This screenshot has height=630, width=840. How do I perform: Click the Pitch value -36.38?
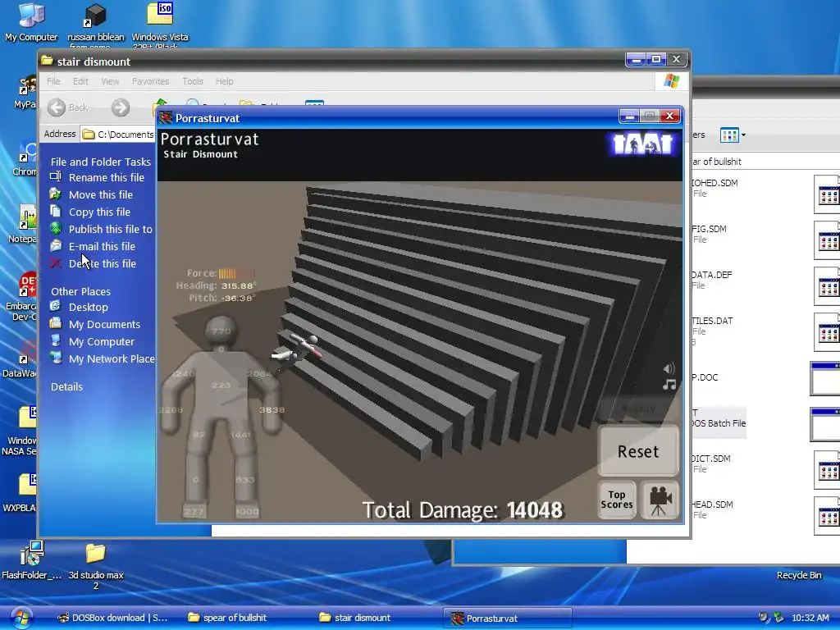pyautogui.click(x=237, y=298)
